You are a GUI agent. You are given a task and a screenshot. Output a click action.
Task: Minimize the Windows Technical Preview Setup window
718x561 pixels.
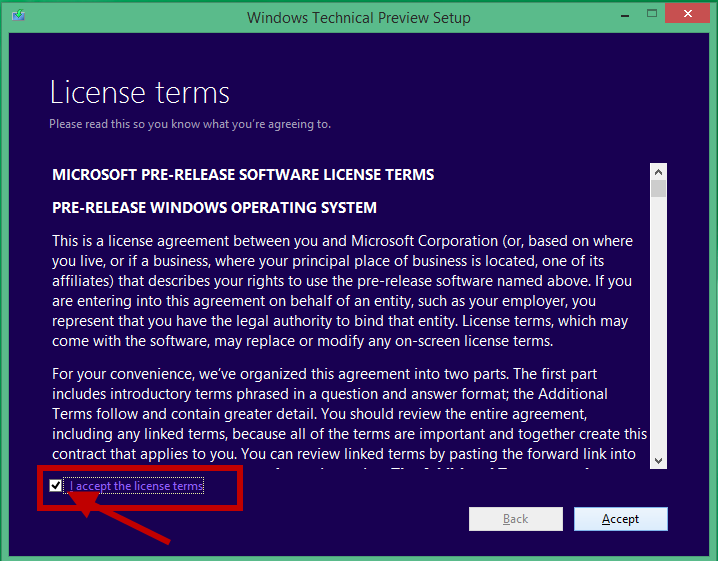tap(625, 15)
